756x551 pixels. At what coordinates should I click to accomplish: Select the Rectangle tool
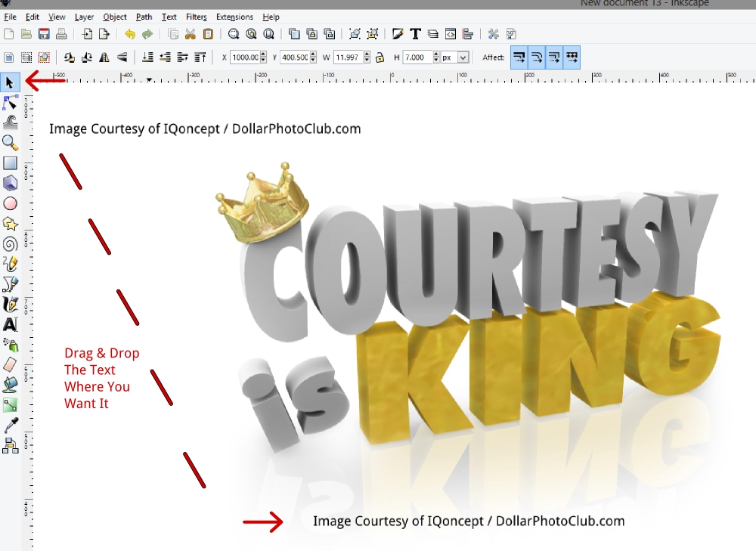[x=10, y=163]
